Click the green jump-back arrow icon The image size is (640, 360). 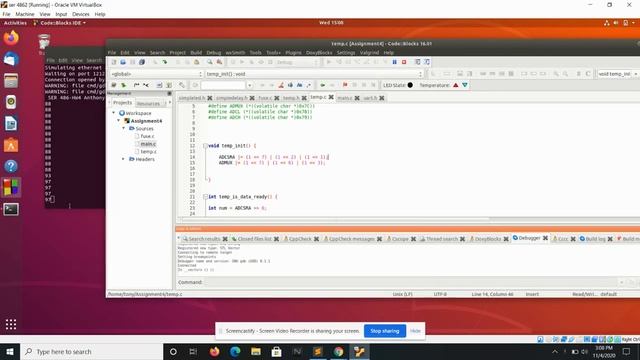(322, 85)
